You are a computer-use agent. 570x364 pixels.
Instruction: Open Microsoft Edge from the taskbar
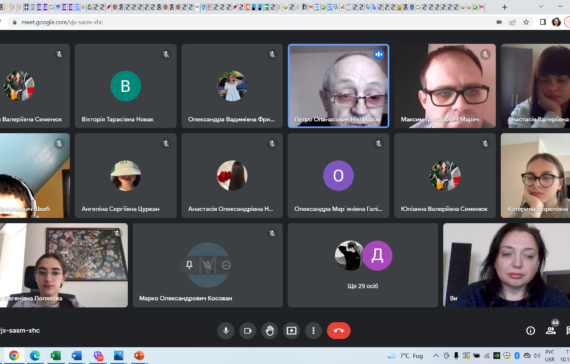point(35,355)
